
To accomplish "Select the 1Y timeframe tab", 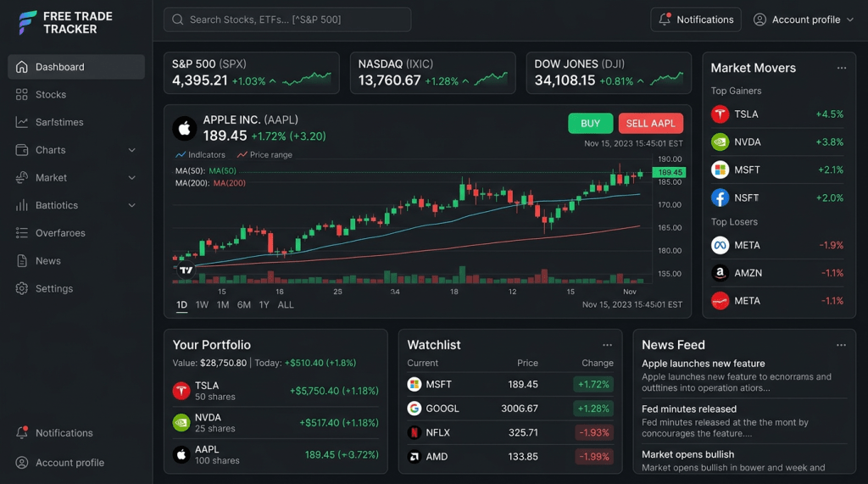I will (264, 305).
